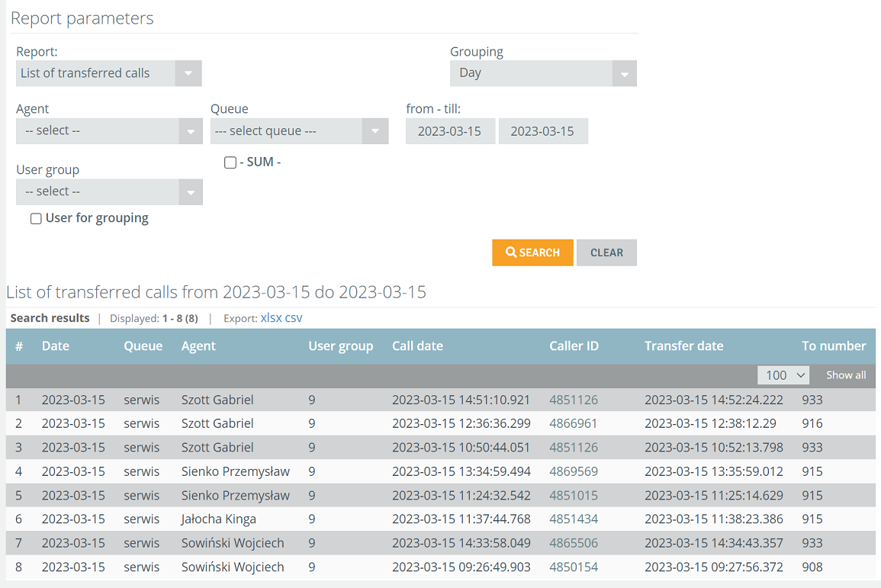
Task: Click transfer date 2023-03-15 10:52:13.798
Action: 713,448
